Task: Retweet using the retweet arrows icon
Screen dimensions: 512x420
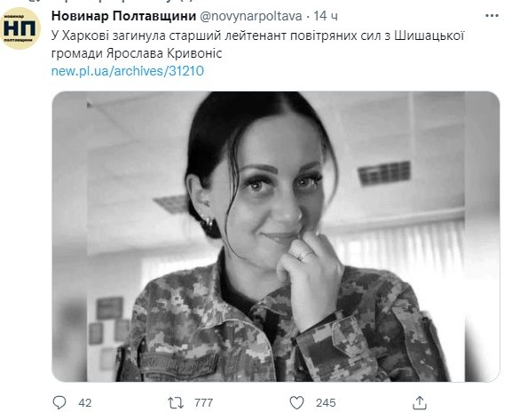Action: [176, 402]
